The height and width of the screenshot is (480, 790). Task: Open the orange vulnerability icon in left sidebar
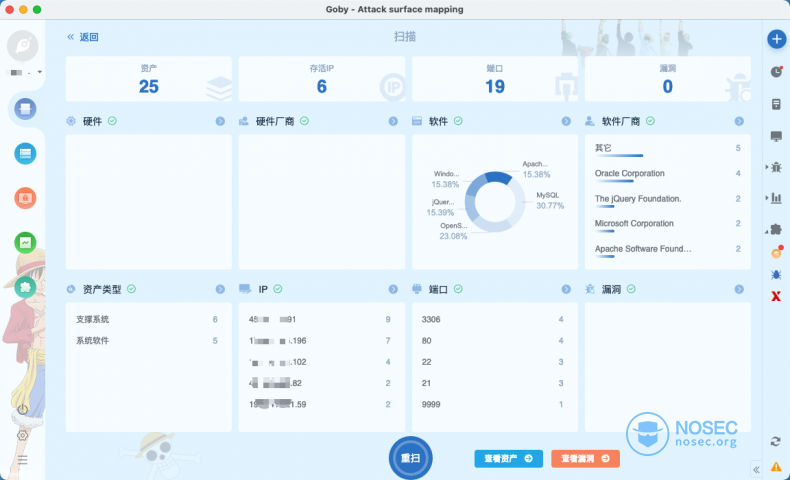pyautogui.click(x=25, y=198)
